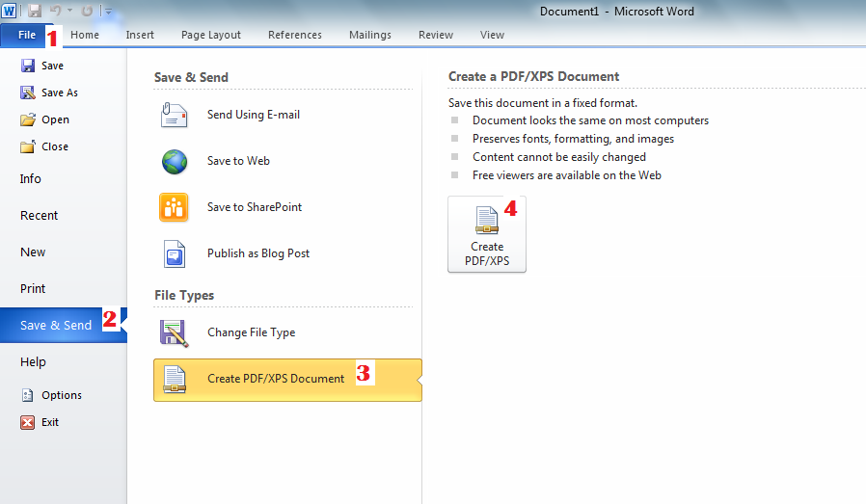Click the 'Document looks the same on most computers' text

click(590, 120)
